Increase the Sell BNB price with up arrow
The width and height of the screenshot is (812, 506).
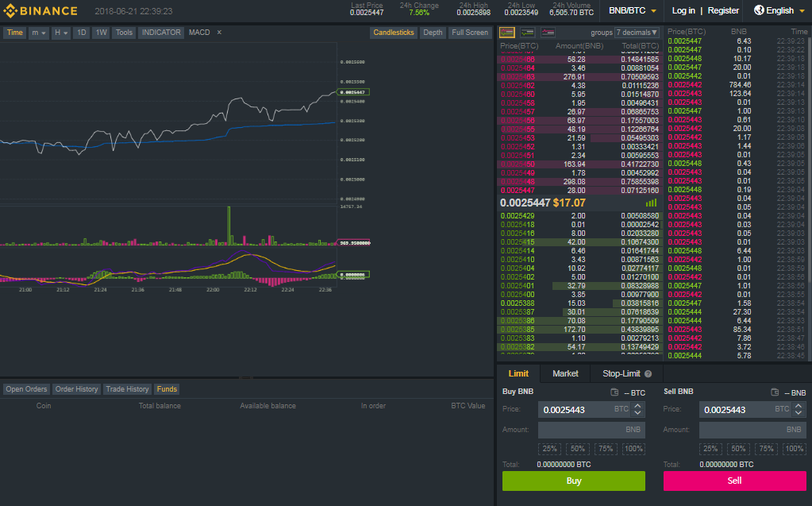(x=799, y=406)
